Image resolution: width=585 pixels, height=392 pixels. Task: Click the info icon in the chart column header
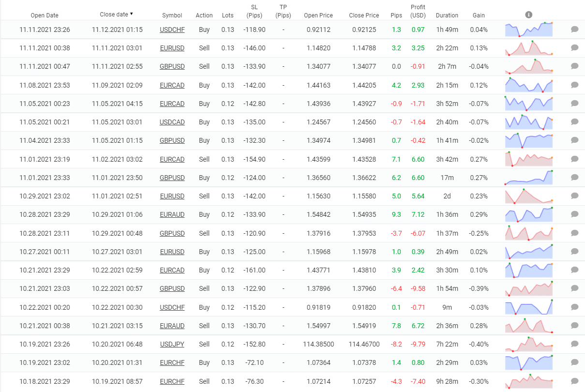point(528,15)
